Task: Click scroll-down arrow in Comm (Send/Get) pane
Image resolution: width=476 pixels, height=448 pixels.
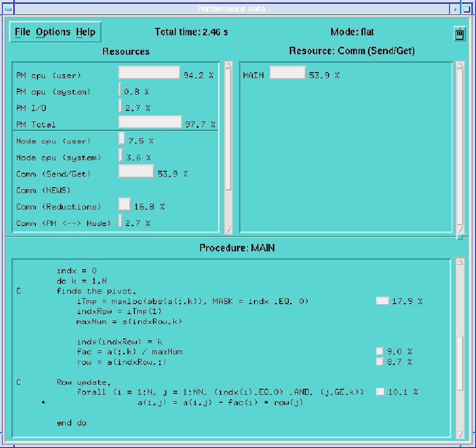Action: 460,229
